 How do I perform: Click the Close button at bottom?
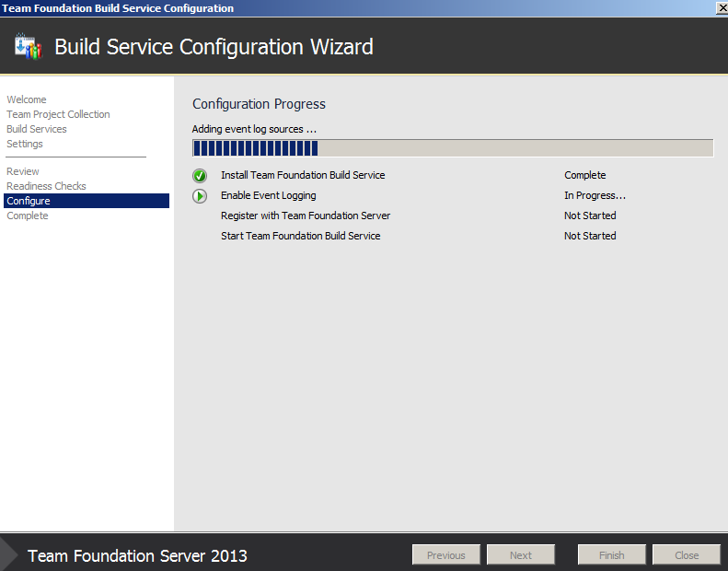(x=687, y=555)
